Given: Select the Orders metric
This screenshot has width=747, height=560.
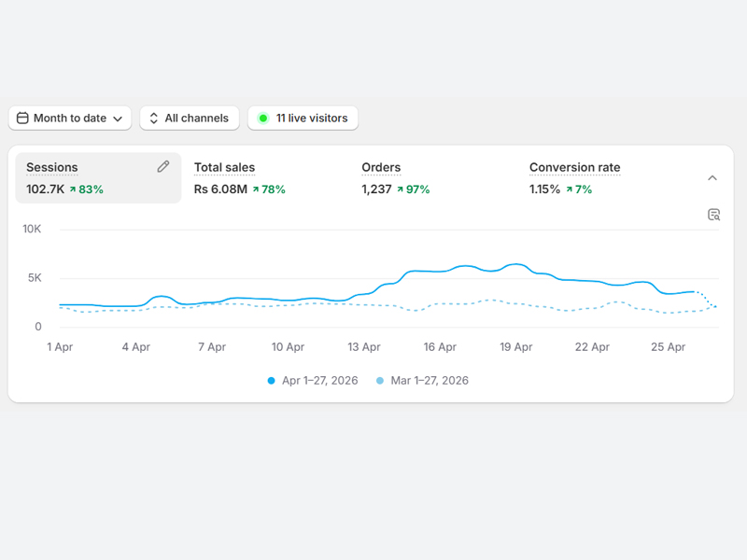Looking at the screenshot, I should [x=381, y=168].
